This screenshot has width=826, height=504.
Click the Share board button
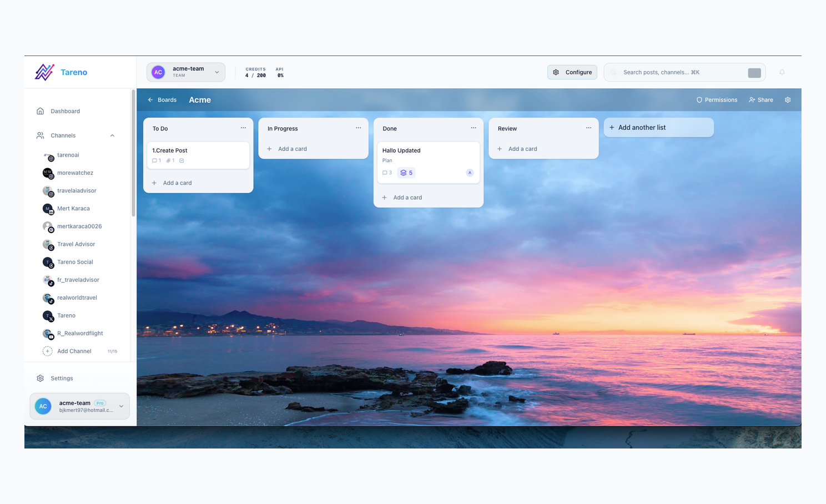pos(760,100)
